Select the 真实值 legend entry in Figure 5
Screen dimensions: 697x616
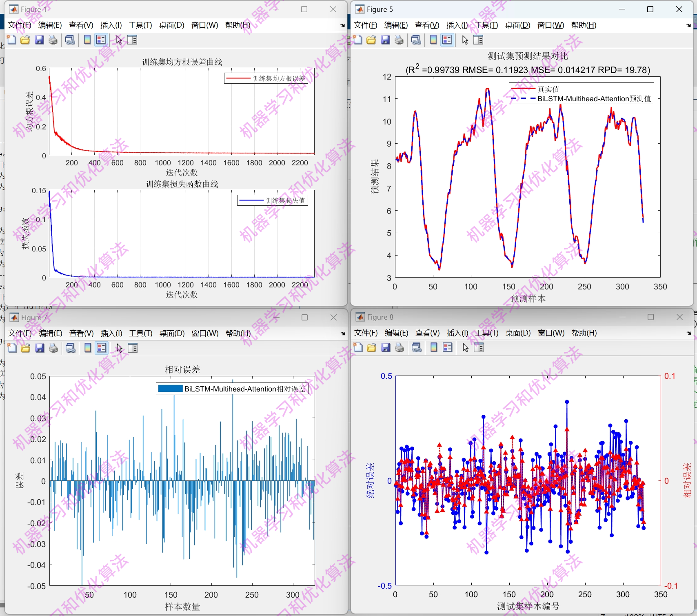click(x=535, y=89)
